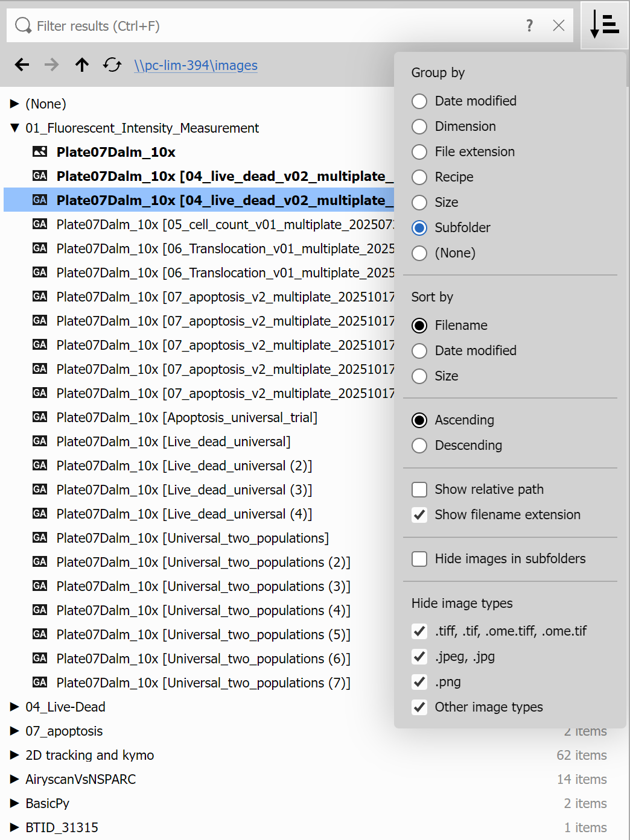The width and height of the screenshot is (630, 840).
Task: Group by Date modified
Action: [464, 101]
